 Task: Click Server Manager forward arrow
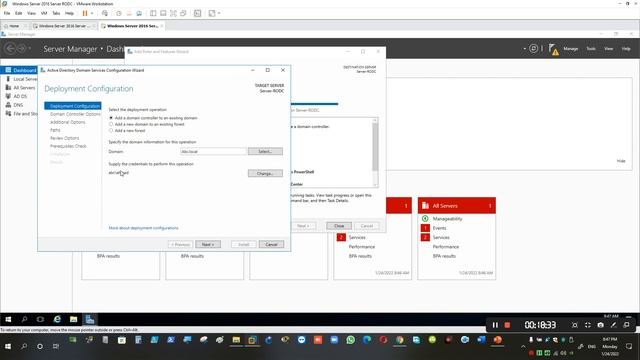(x=22, y=49)
